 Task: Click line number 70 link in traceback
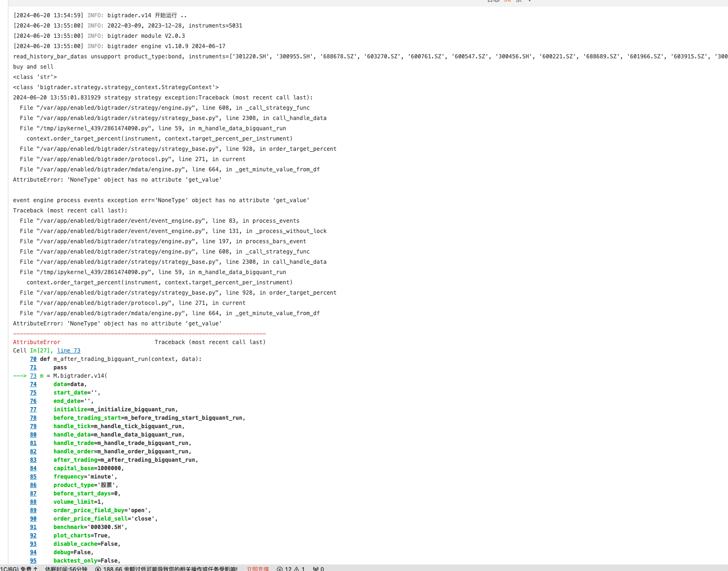click(33, 359)
